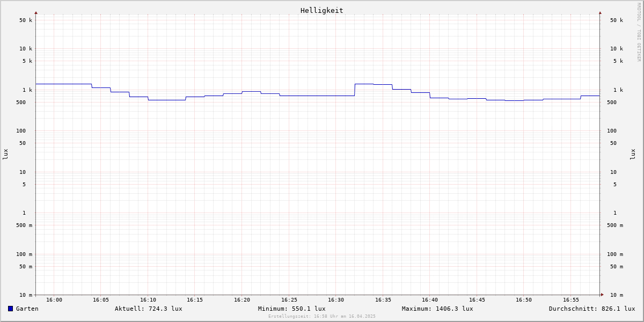This screenshot has width=644, height=322.
Task: Click the 16:15 time axis label
Action: coord(195,300)
